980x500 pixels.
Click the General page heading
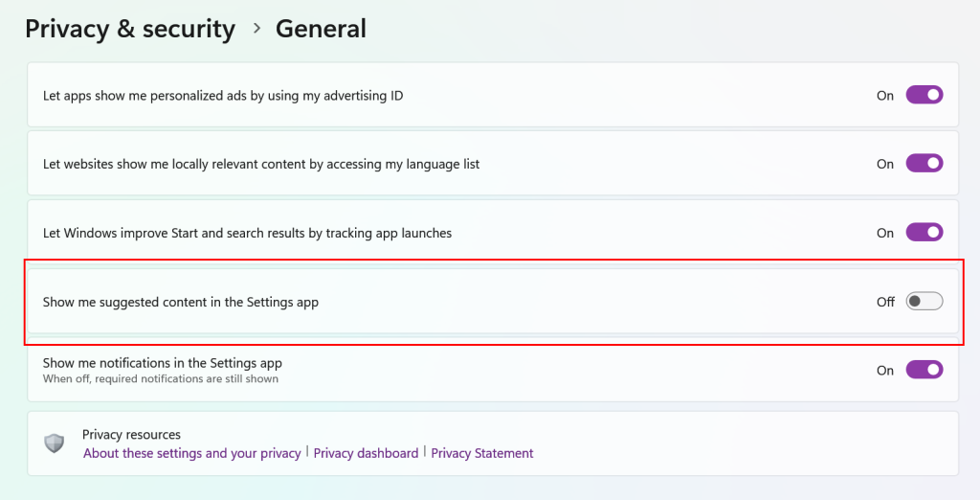(321, 29)
